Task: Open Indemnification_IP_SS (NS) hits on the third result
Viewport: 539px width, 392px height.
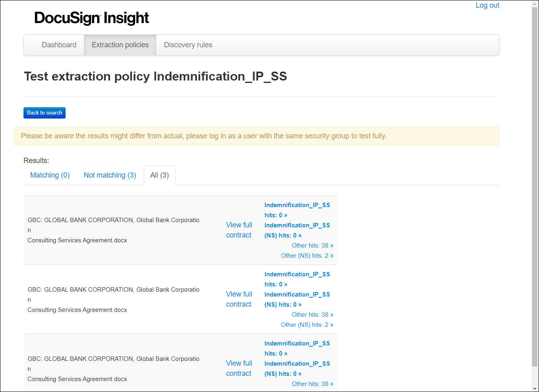Action: coord(297,368)
